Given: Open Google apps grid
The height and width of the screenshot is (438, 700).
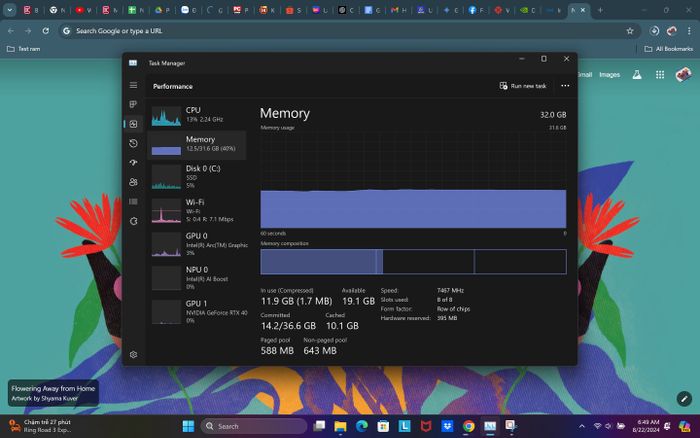Looking at the screenshot, I should [x=660, y=75].
